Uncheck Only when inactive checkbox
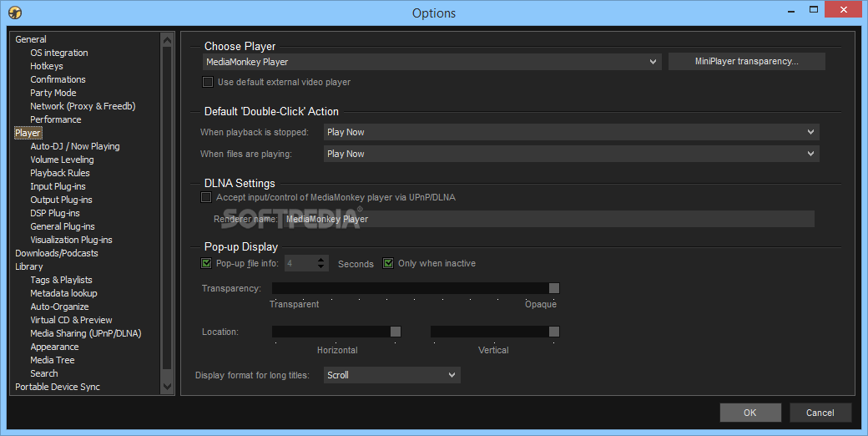 pos(388,263)
